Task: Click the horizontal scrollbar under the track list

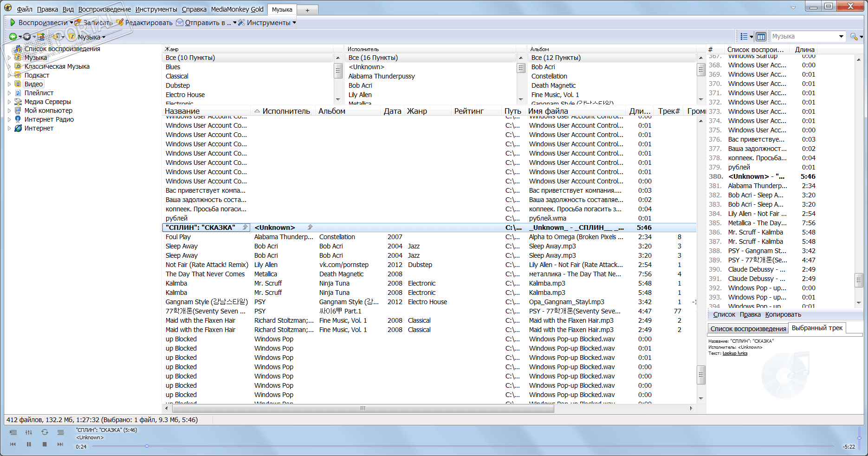Action: (x=363, y=408)
